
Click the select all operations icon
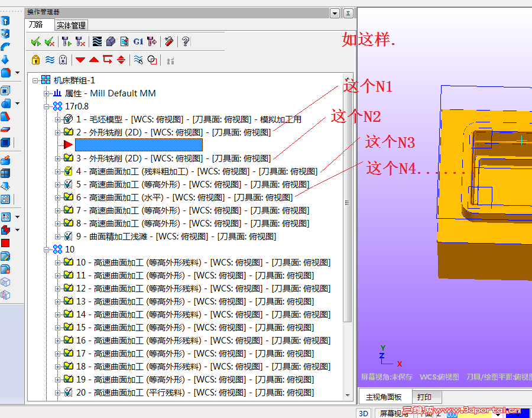click(35, 42)
